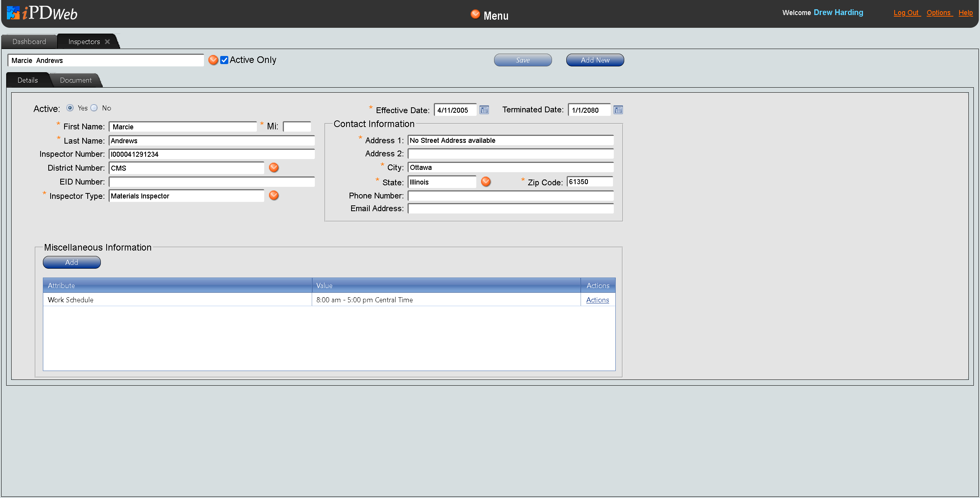
Task: Switch to the Dashboard tab
Action: coord(29,42)
